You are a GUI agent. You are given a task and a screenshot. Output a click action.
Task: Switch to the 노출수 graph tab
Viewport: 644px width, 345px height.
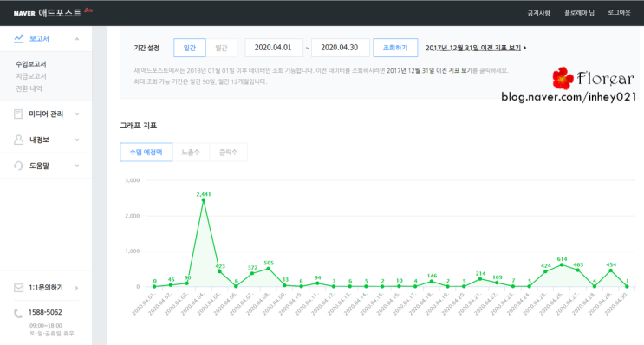coord(191,152)
